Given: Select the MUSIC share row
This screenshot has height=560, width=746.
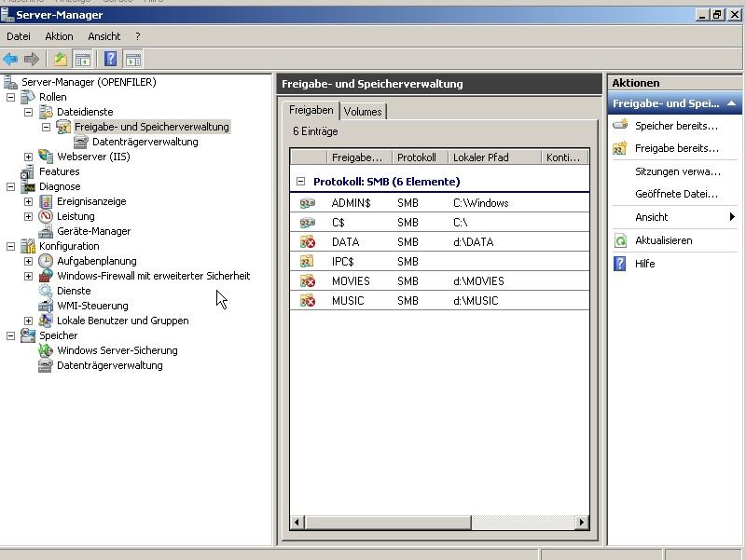Looking at the screenshot, I should point(439,300).
